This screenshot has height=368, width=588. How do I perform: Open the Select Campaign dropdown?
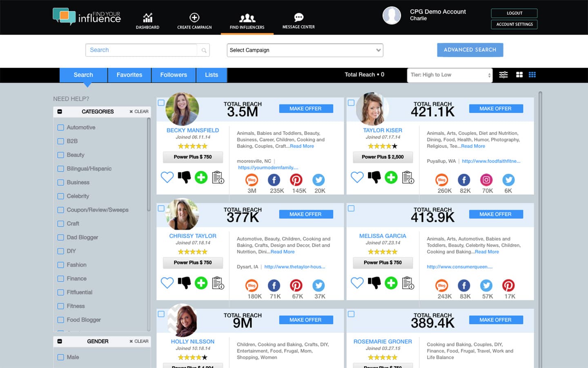point(305,50)
